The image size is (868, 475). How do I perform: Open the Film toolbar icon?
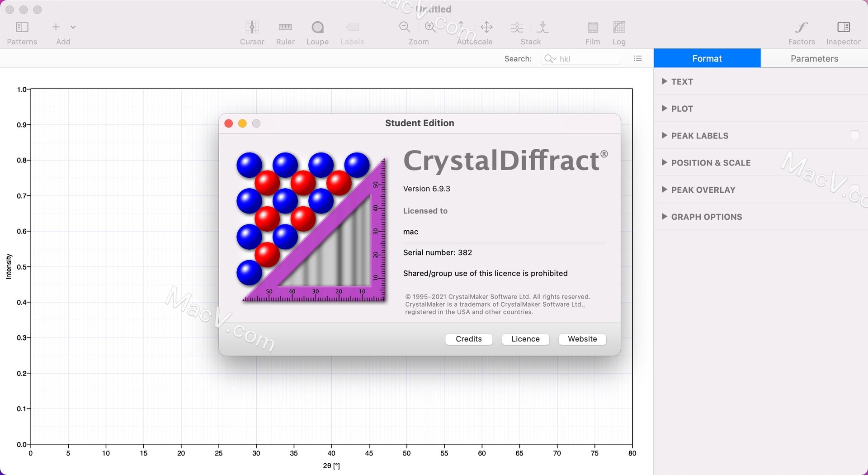pos(593,27)
